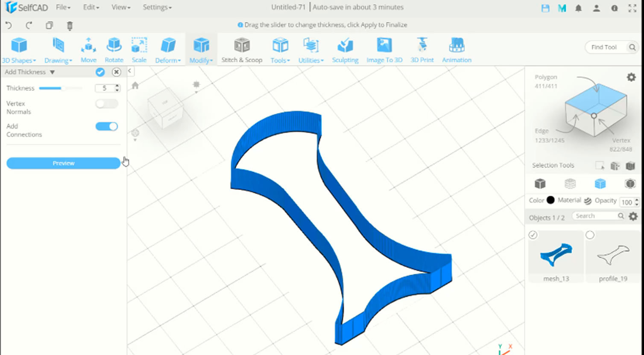Open the Image To 3D tool
This screenshot has width=644, height=355.
tap(384, 50)
